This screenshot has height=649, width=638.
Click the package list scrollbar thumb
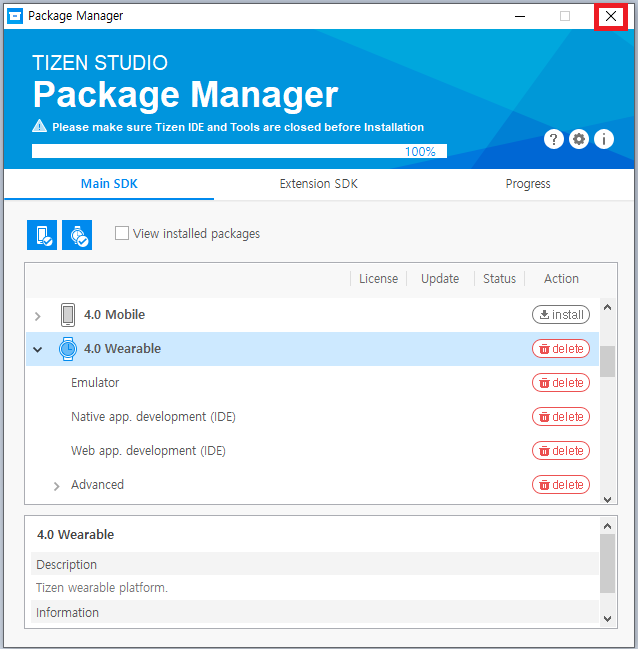607,361
